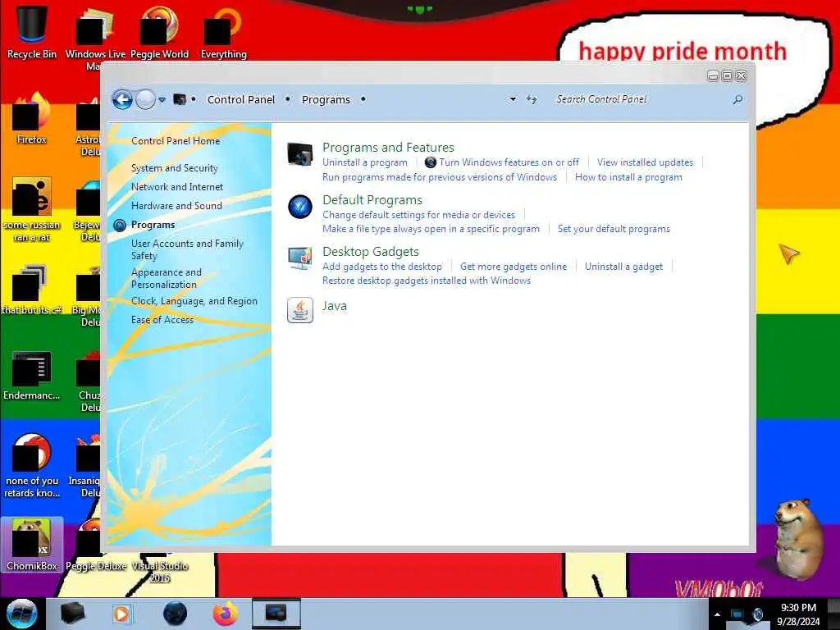Click Add gadgets to the desktop
Viewport: 840px width, 630px height.
tap(382, 267)
